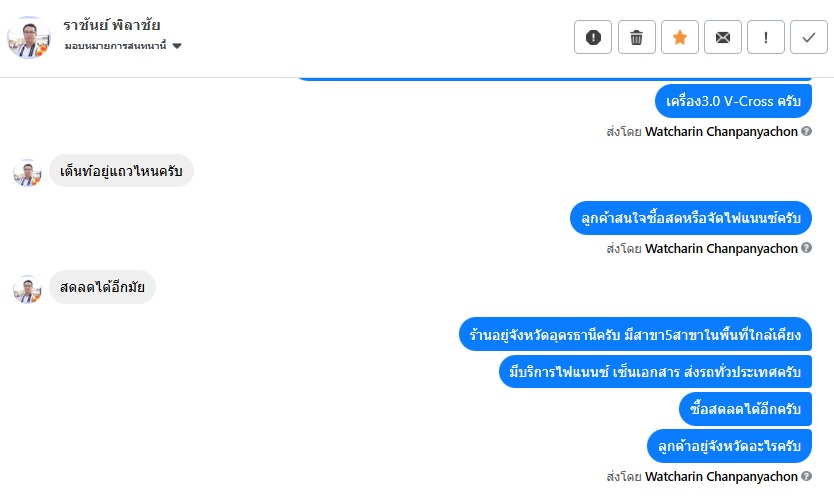Click sender Watcharin Chanpanyachon under V-Cross message
The width and height of the screenshot is (834, 502).
click(x=721, y=131)
